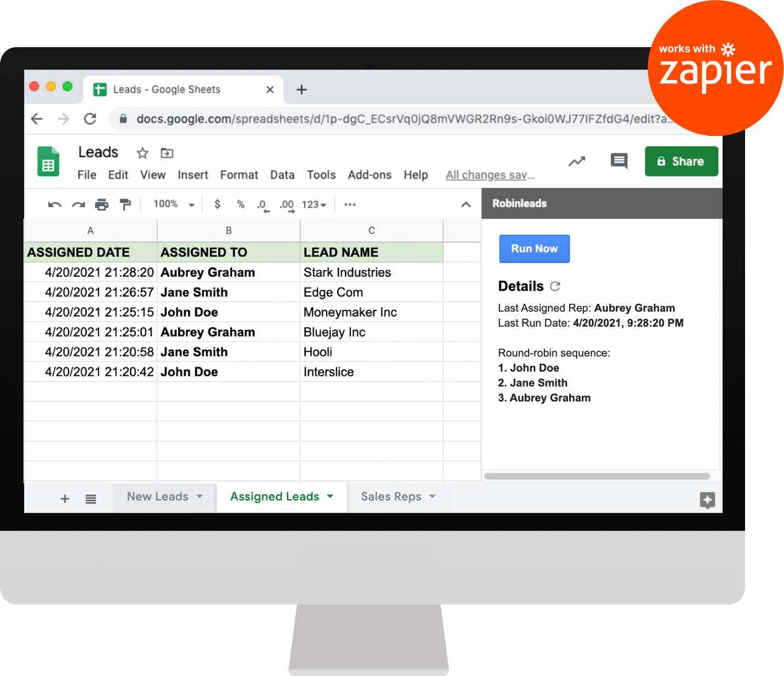
Task: Select the Hooli cell
Action: click(x=372, y=352)
